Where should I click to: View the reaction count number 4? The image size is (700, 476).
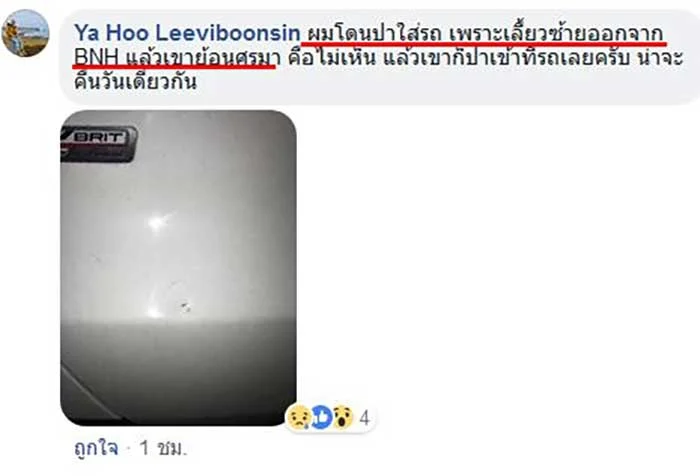364,418
